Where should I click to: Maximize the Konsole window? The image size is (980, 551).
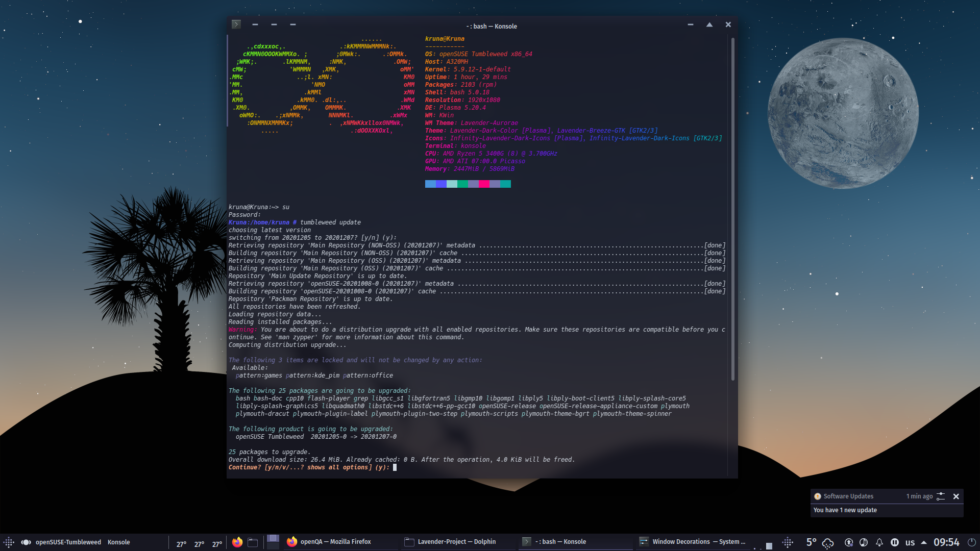tap(709, 24)
